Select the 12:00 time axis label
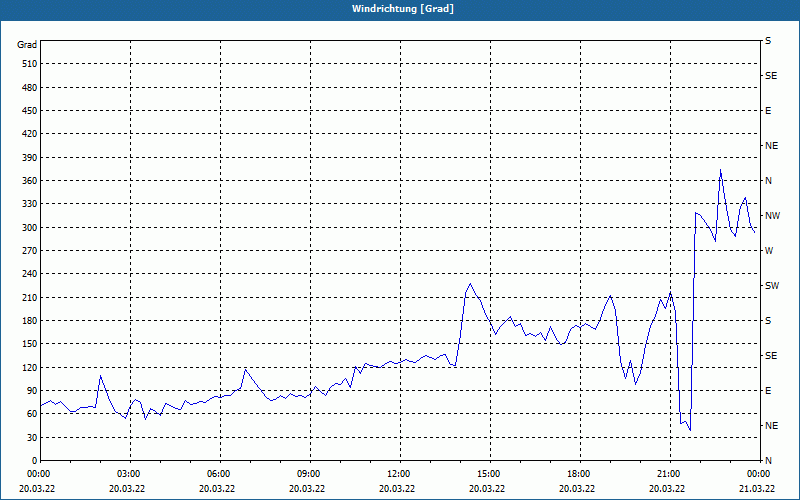Screen dimensions: 800x500 pyautogui.click(x=398, y=473)
